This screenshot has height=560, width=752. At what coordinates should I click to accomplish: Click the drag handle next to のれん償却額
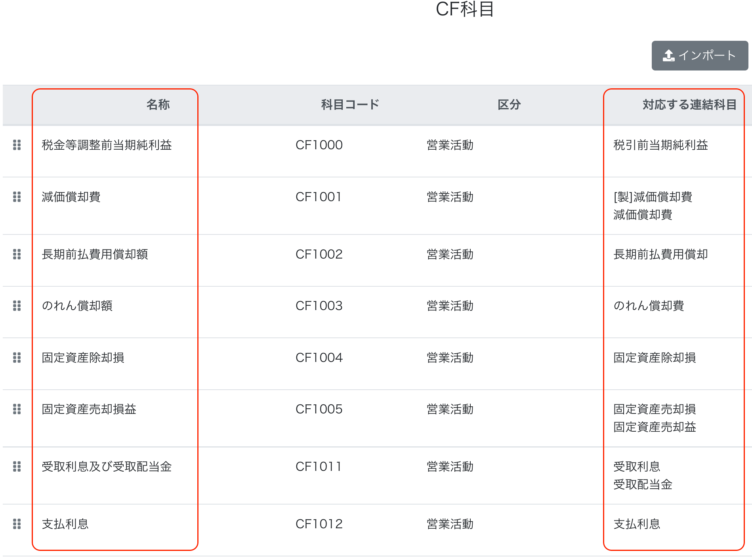(x=17, y=306)
